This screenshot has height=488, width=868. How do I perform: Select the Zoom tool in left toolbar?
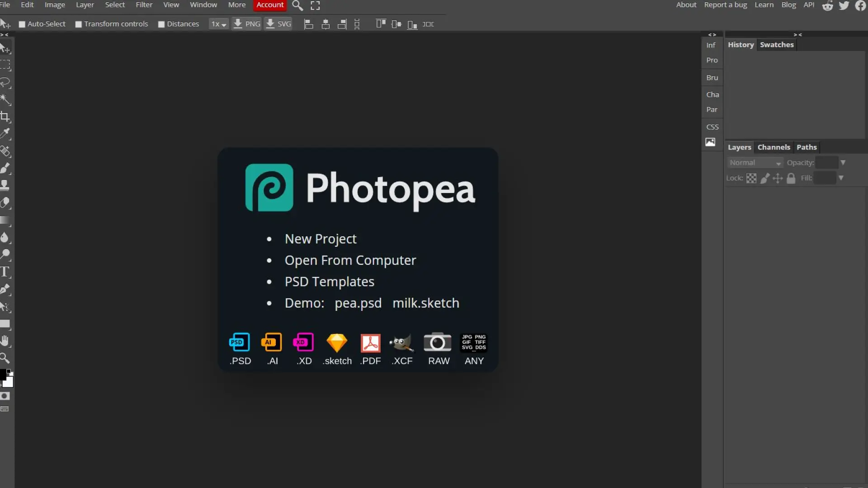pos(5,358)
